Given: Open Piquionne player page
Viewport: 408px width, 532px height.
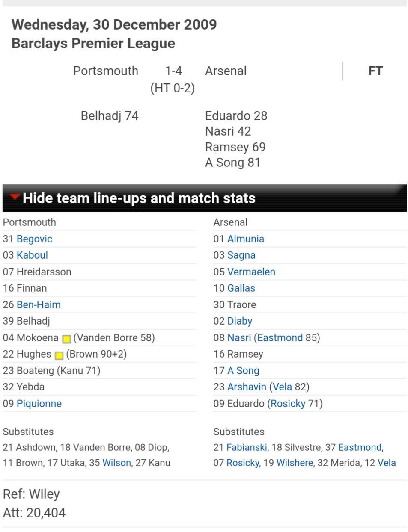Looking at the screenshot, I should tap(39, 404).
